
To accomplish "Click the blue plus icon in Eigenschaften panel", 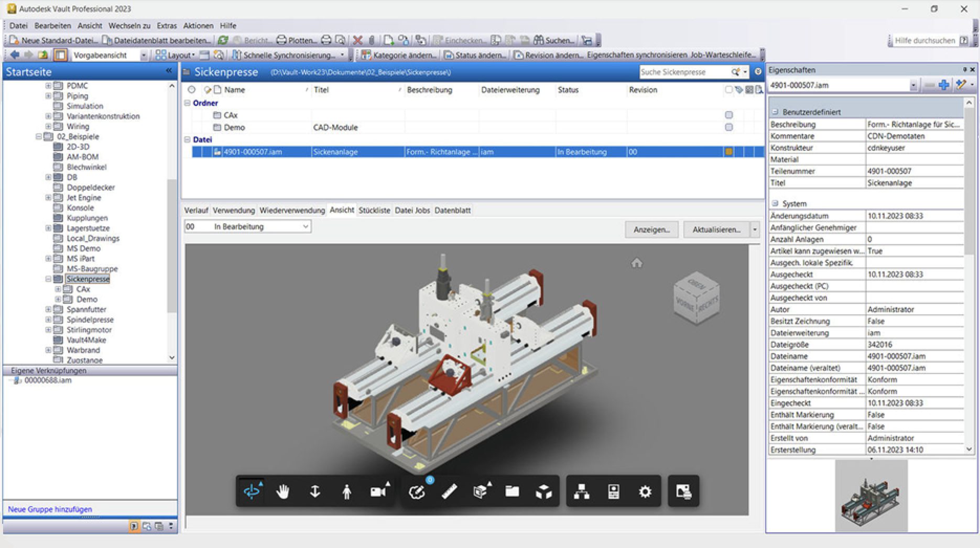I will pyautogui.click(x=944, y=85).
